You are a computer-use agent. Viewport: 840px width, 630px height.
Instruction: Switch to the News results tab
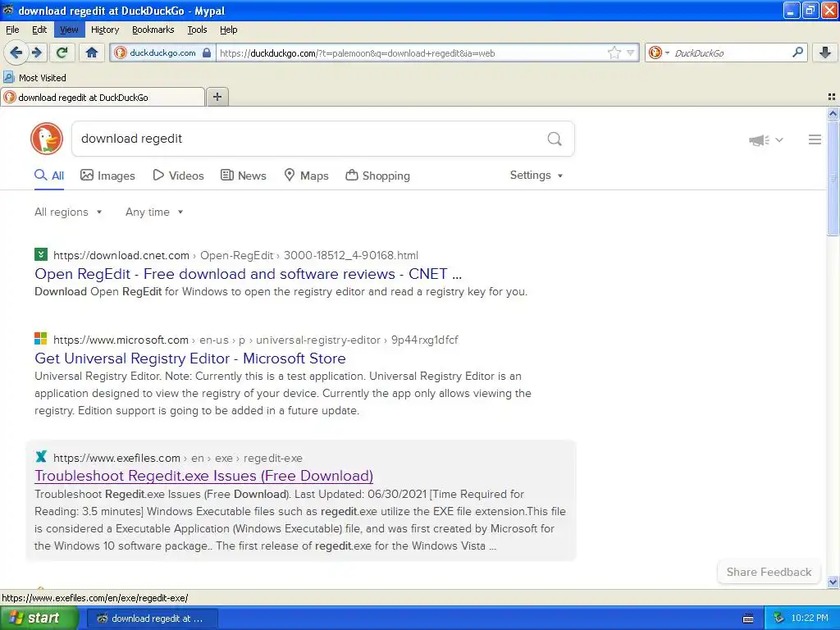pos(243,176)
